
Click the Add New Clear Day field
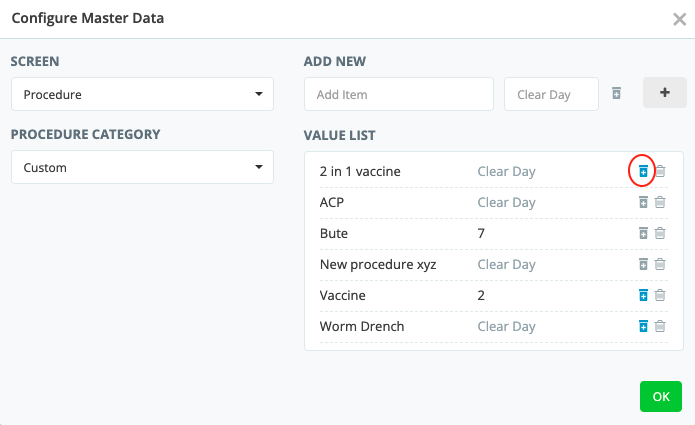[551, 95]
